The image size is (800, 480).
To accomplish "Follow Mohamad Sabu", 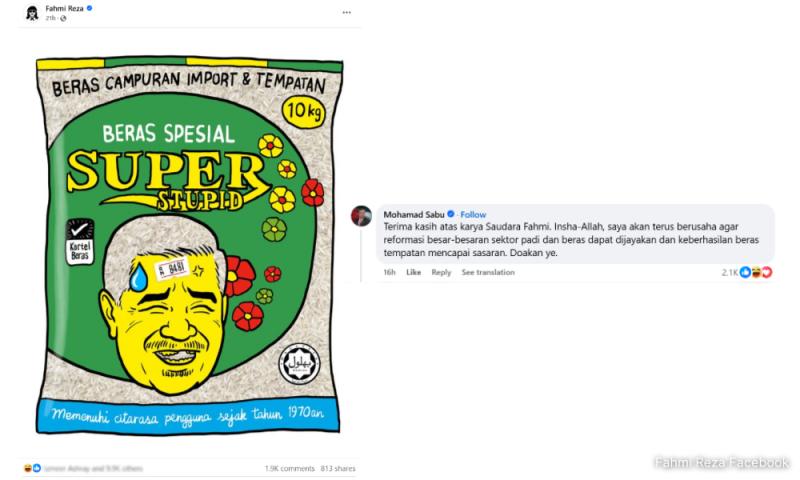I will (x=473, y=214).
